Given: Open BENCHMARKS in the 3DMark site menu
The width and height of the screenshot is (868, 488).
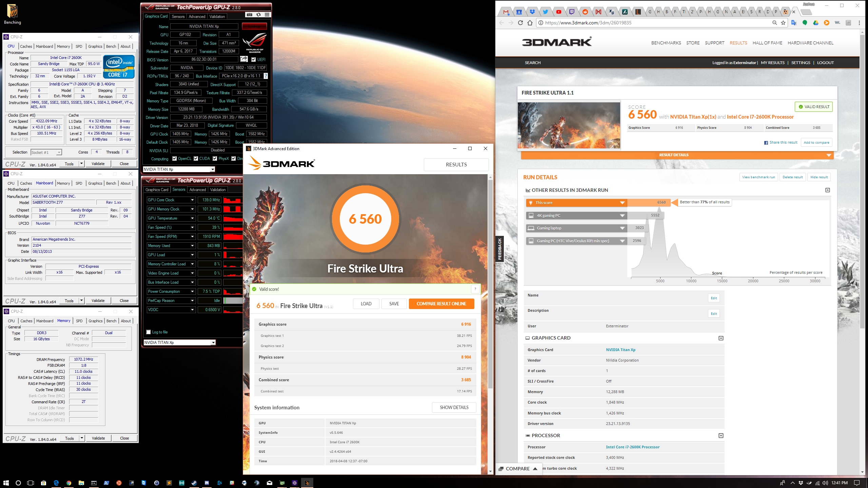Looking at the screenshot, I should [666, 43].
